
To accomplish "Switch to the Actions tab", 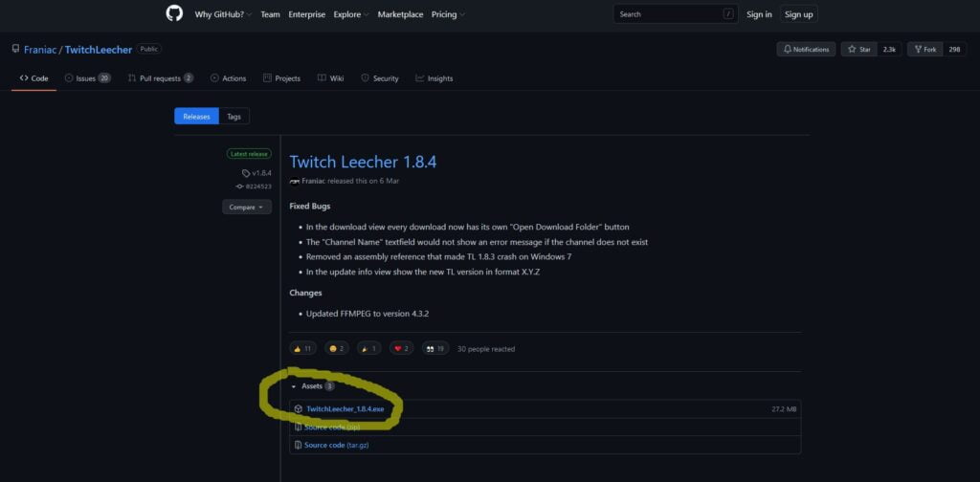I will [x=228, y=78].
